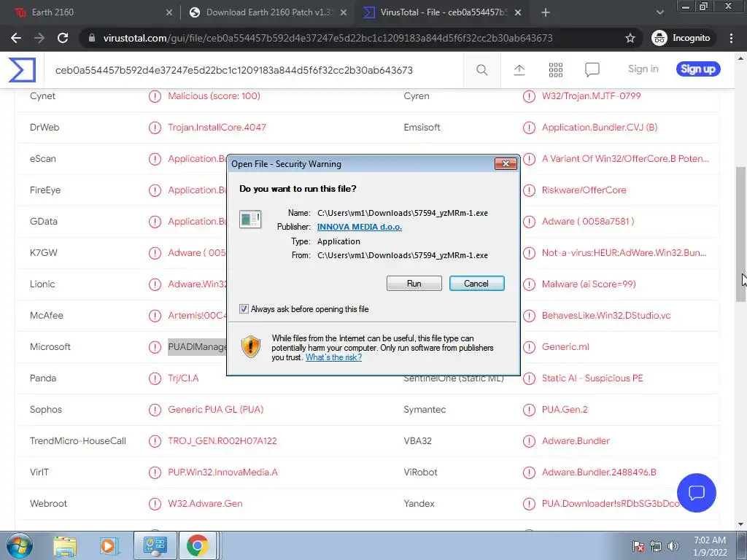Click the upload file icon
The height and width of the screenshot is (560, 747).
519,70
